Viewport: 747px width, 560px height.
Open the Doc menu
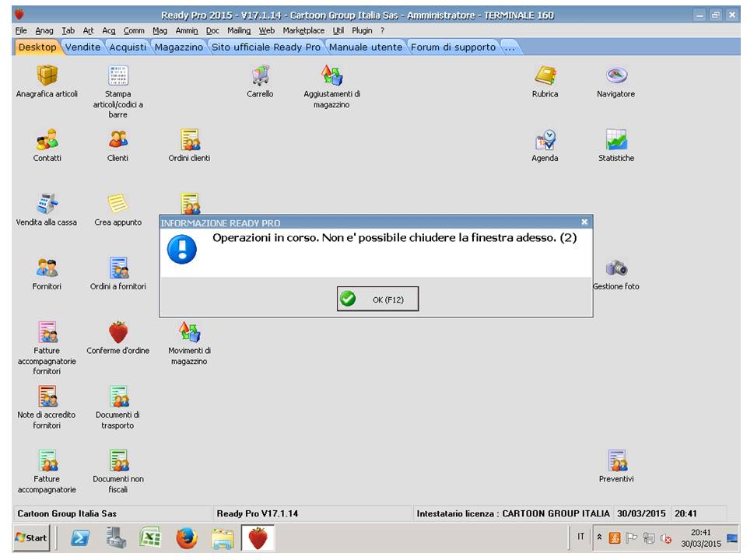pos(212,30)
